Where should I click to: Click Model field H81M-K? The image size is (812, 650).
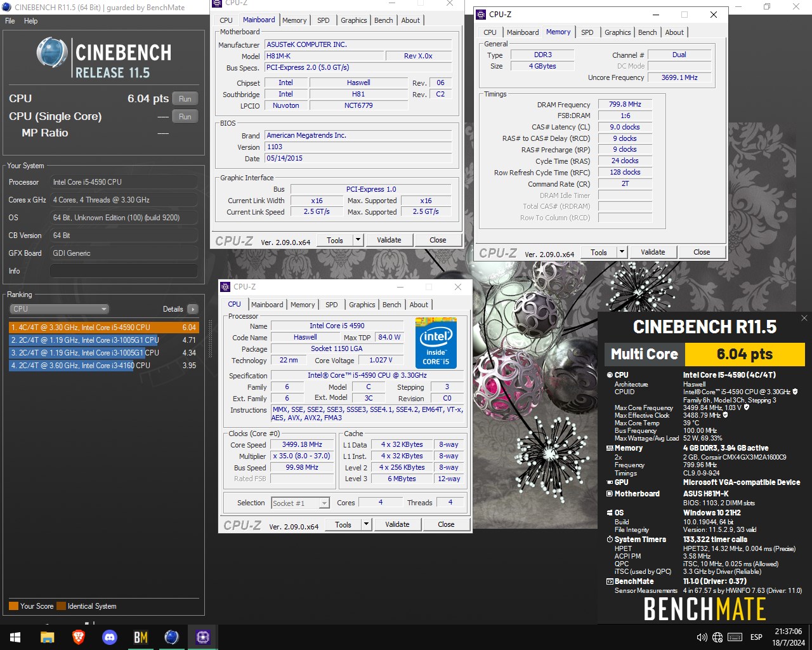[324, 56]
